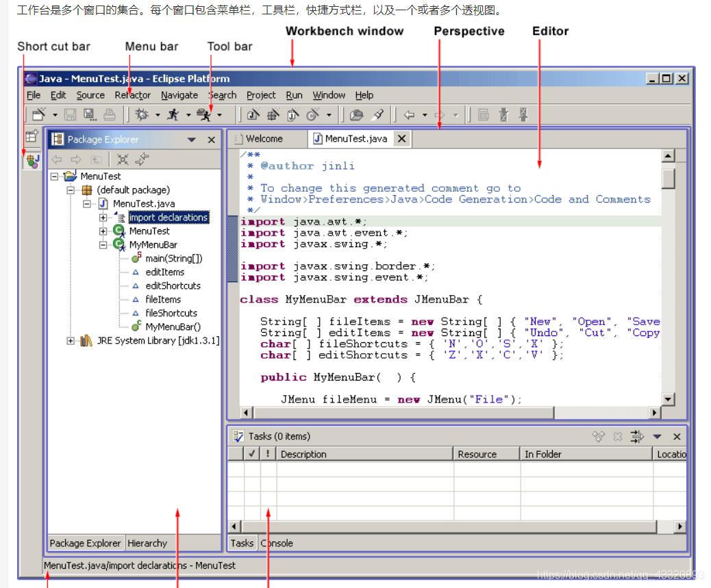Expand the import declarations node
711x588 pixels.
tap(103, 218)
